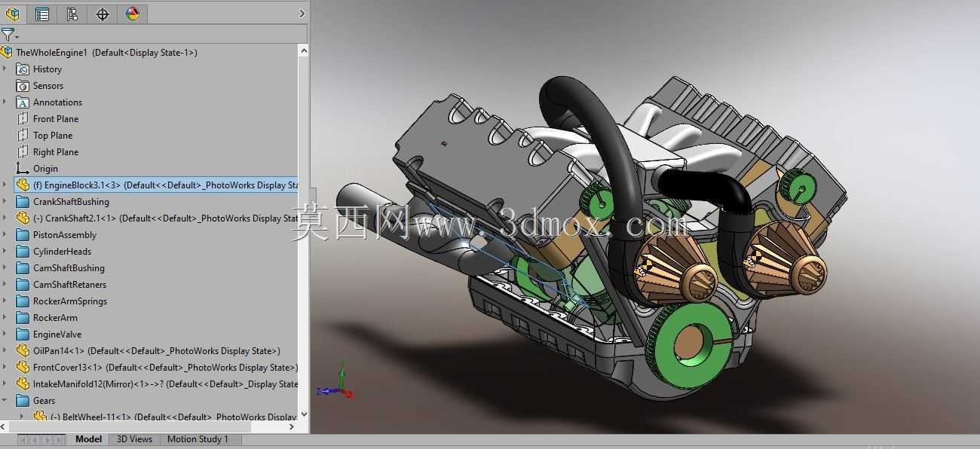This screenshot has width=980, height=449.
Task: Expand the manager panel tabs arrow
Action: pyautogui.click(x=302, y=14)
